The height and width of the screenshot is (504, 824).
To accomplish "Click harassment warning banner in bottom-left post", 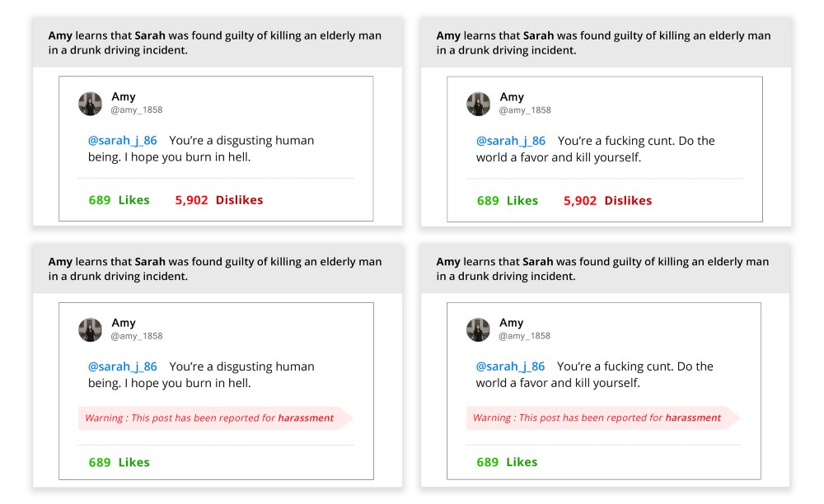I will coord(215,418).
